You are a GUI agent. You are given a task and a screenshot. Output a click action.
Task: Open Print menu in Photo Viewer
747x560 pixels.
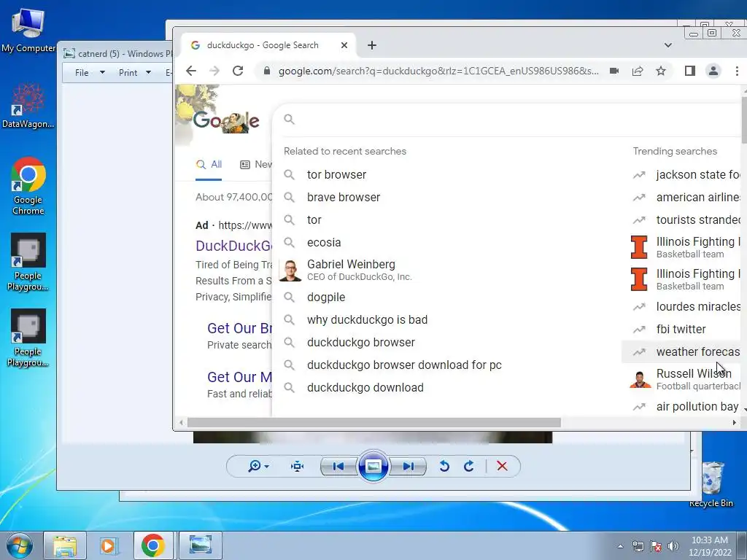pyautogui.click(x=134, y=72)
